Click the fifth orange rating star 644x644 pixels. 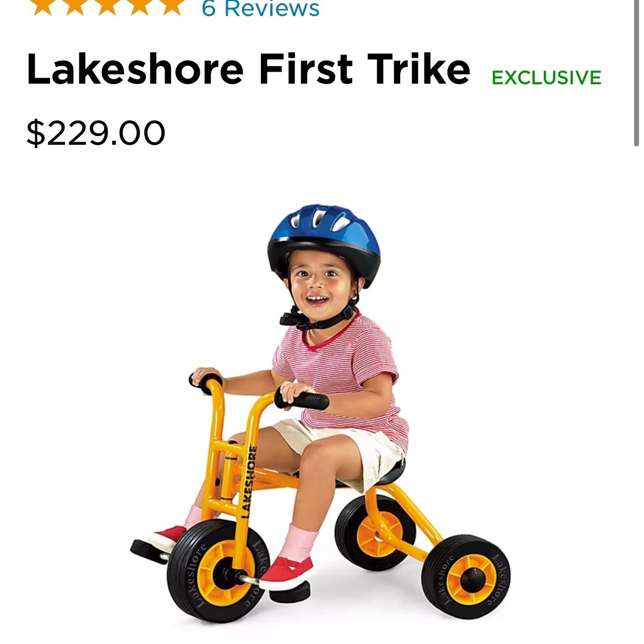[172, 6]
